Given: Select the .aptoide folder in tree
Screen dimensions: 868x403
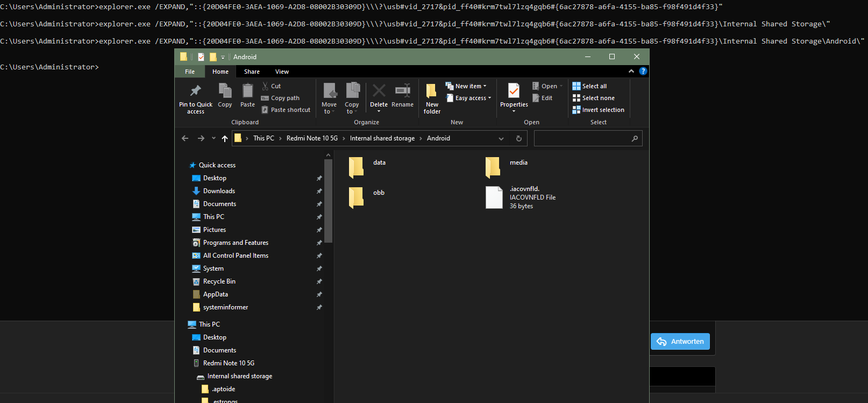Looking at the screenshot, I should 223,389.
